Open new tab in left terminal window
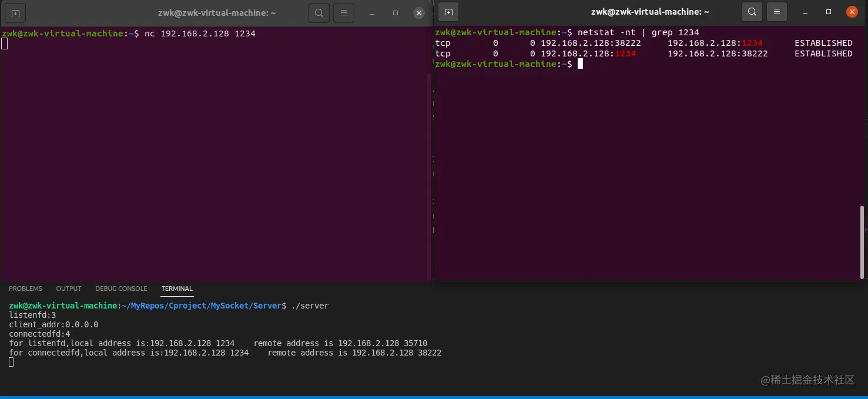The width and height of the screenshot is (868, 399). click(x=15, y=13)
